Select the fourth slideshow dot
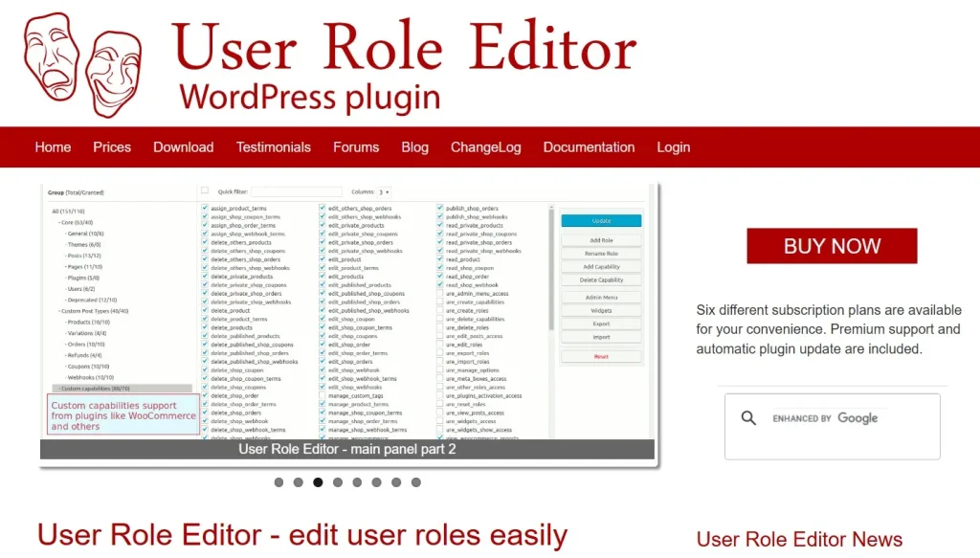The height and width of the screenshot is (558, 980). [338, 482]
